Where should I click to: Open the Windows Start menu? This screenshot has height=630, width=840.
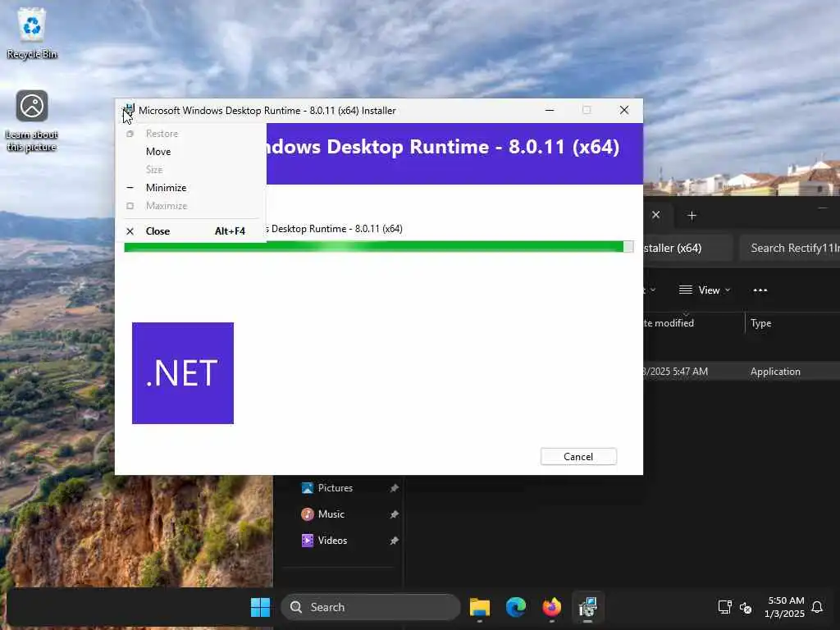point(260,607)
